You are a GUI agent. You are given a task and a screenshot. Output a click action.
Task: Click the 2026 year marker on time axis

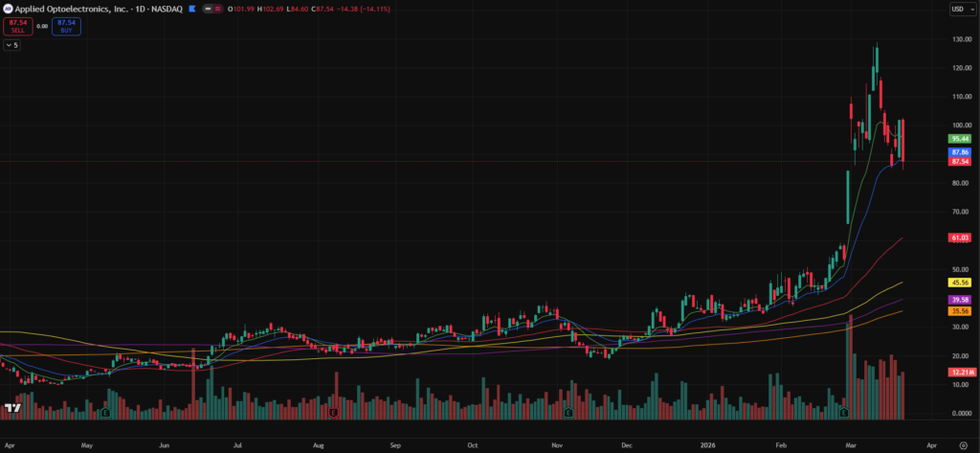click(707, 445)
